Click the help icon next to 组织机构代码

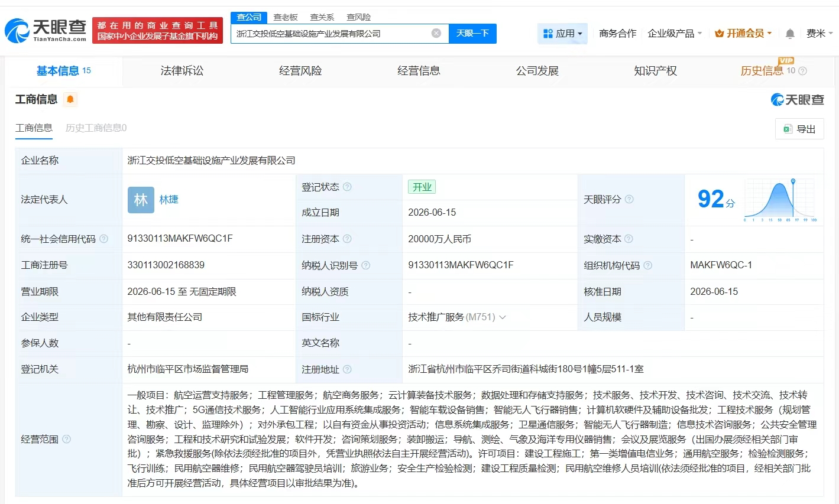pos(647,265)
